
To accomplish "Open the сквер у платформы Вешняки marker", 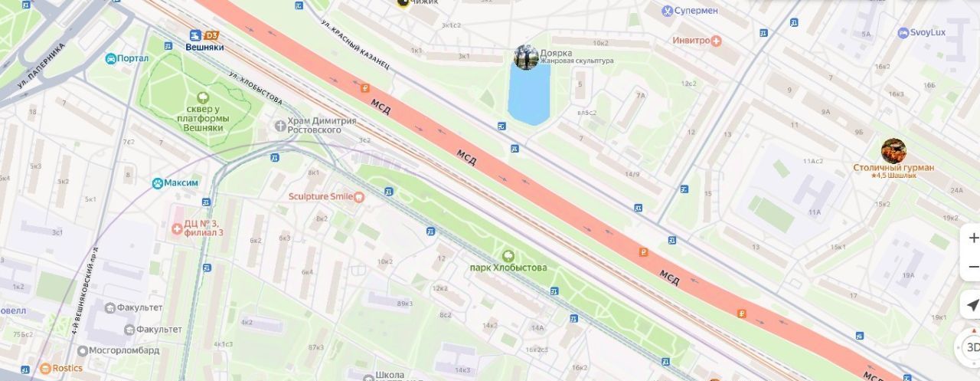I will click(202, 98).
